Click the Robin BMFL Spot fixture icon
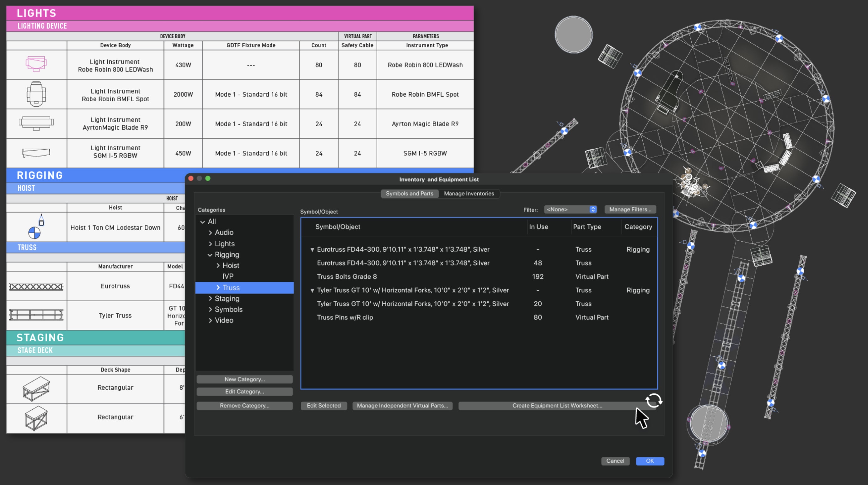The width and height of the screenshot is (868, 485). (36, 94)
